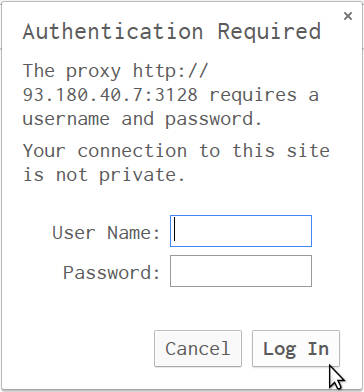Image resolution: width=364 pixels, height=392 pixels.
Task: Click the 'Authentication Required' dialog title
Action: coord(172,32)
